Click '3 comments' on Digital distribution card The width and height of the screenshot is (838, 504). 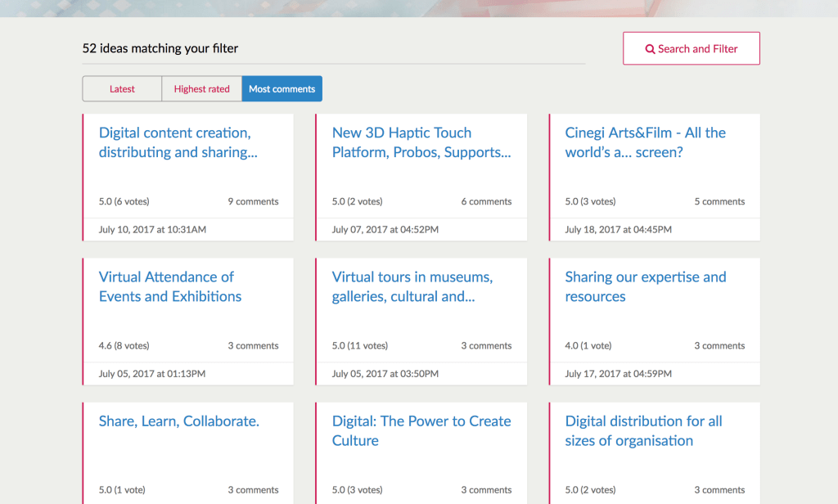(x=719, y=490)
